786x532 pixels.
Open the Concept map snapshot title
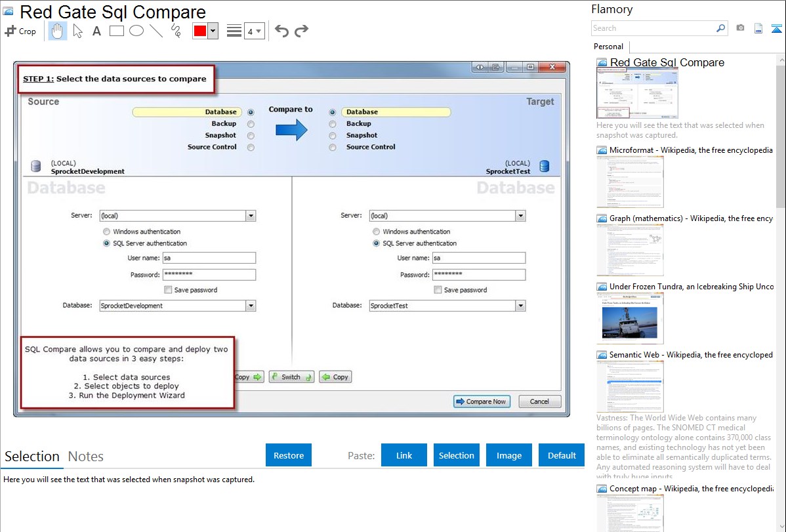691,488
